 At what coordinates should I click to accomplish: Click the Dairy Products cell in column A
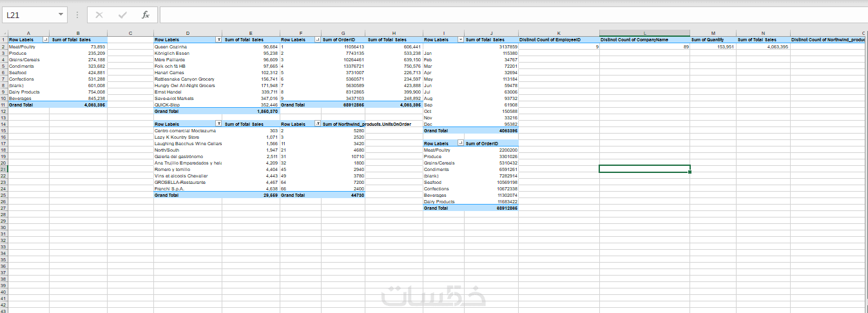28,92
